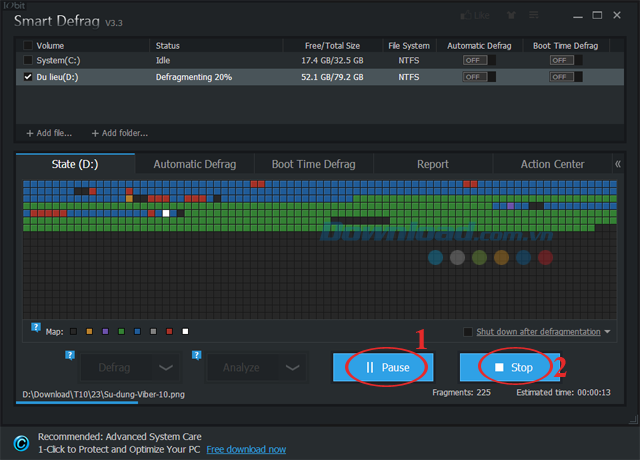Click the help icon above Defrag button
This screenshot has height=460, width=640.
[x=70, y=353]
